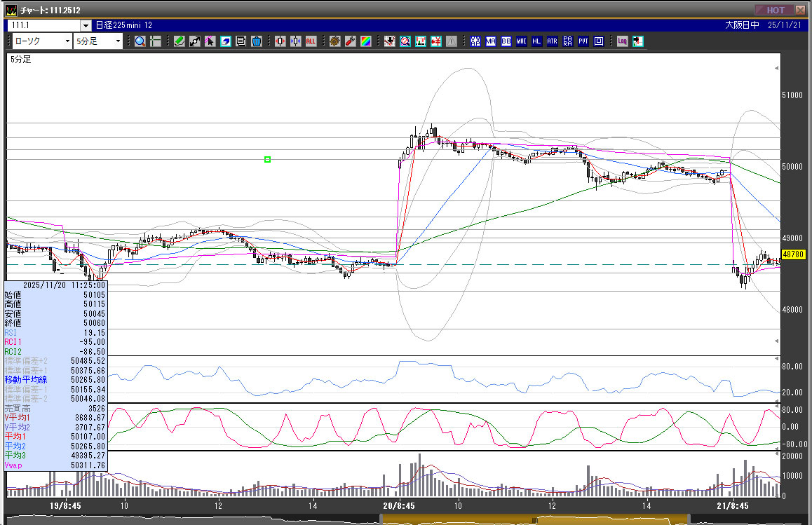
Task: Click the crosshair cursor icon
Action: point(156,41)
